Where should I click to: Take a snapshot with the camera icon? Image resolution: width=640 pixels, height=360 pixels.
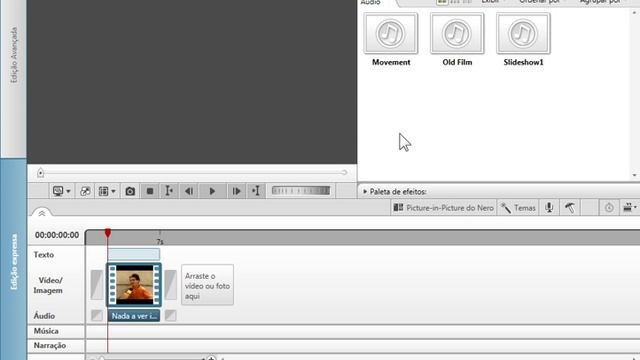130,191
